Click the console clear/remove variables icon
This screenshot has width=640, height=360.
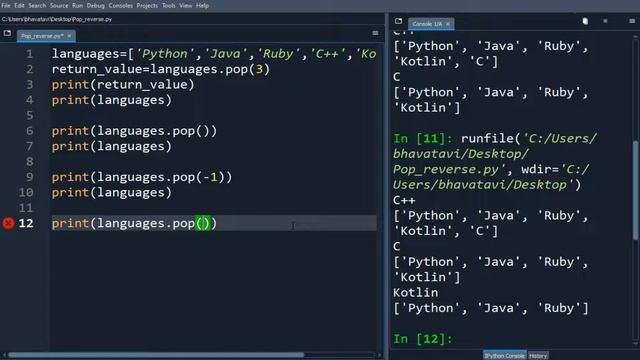(x=585, y=21)
